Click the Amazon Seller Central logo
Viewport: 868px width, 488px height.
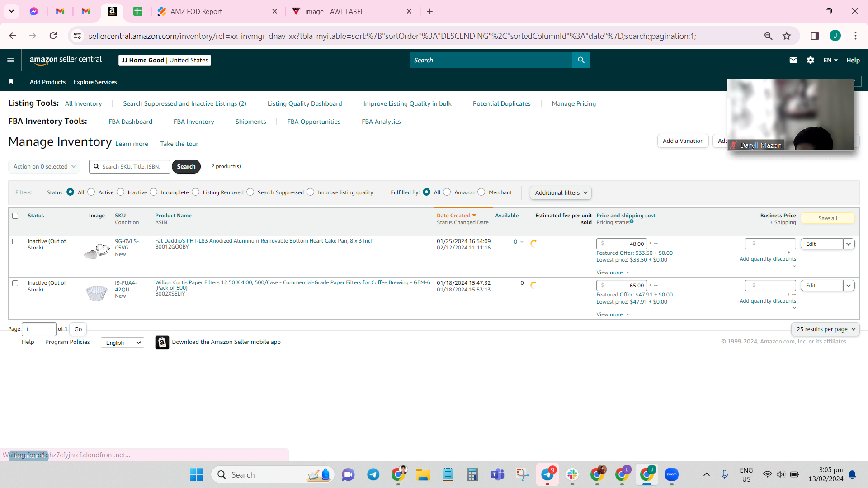click(x=66, y=60)
